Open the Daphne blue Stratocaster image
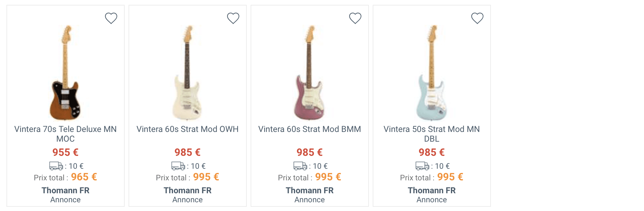 point(431,73)
